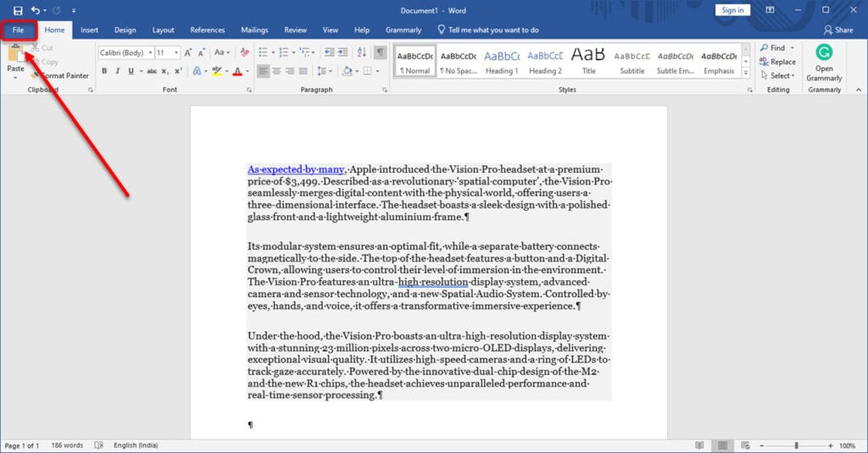This screenshot has width=868, height=453.
Task: Switch to Print Layout view
Action: click(722, 445)
